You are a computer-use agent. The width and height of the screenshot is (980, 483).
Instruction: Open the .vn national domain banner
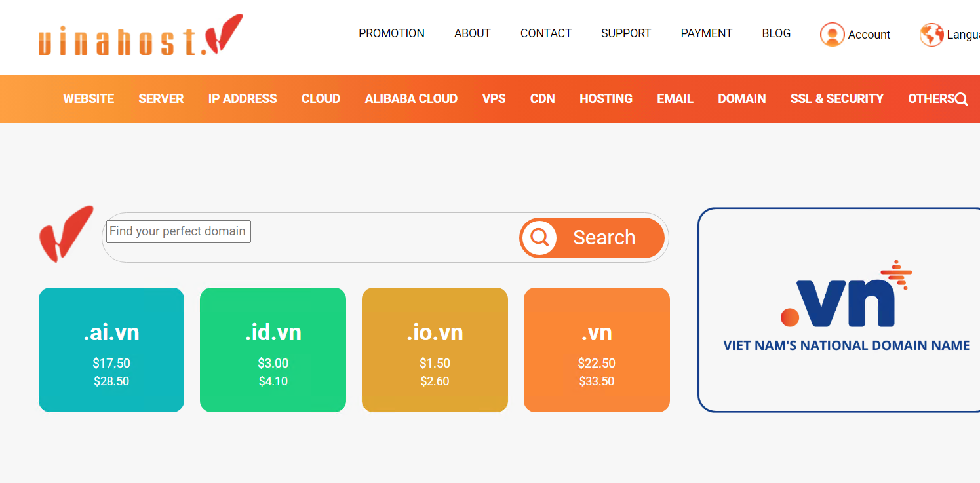(839, 309)
